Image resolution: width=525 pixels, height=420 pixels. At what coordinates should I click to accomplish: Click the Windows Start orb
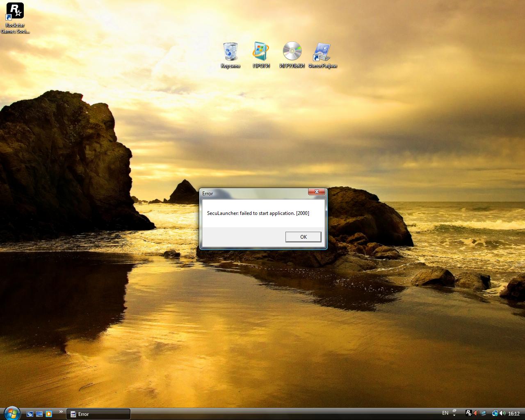click(11, 413)
